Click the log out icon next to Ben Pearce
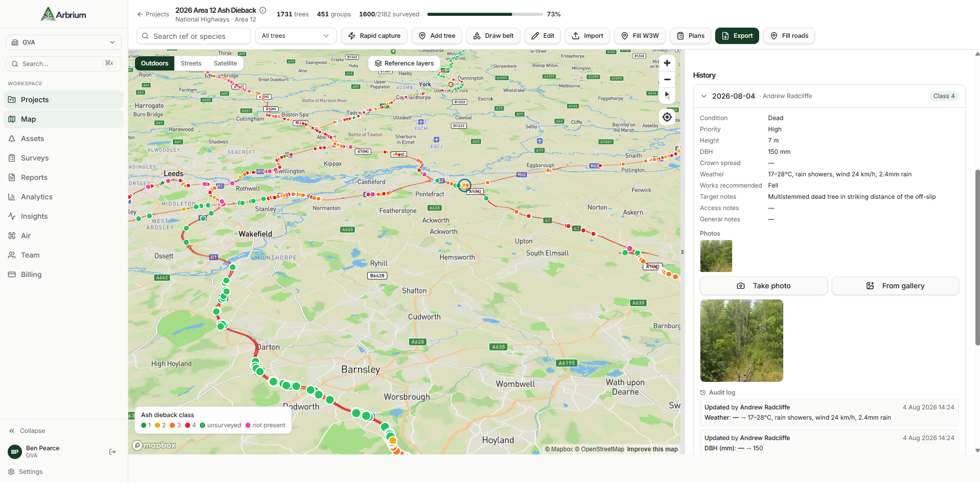 [112, 452]
